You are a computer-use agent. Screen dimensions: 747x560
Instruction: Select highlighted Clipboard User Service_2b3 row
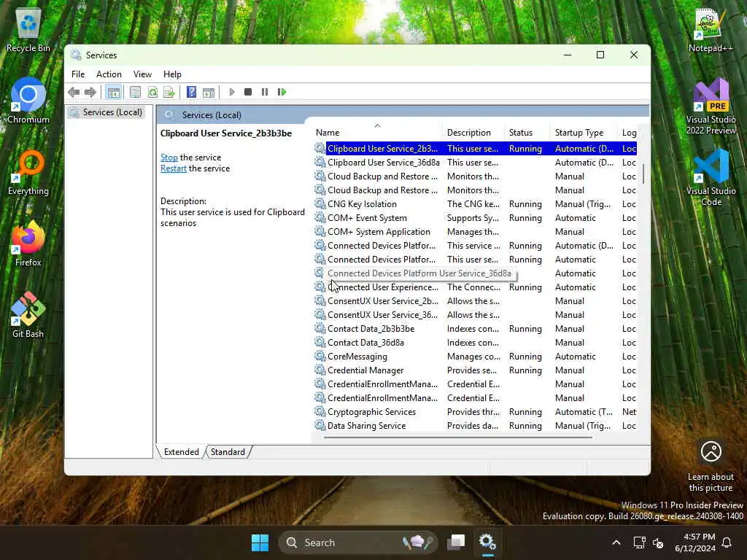(476, 149)
